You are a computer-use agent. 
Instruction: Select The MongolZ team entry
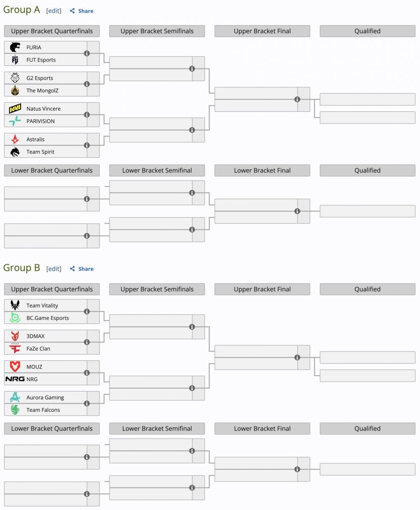42,91
